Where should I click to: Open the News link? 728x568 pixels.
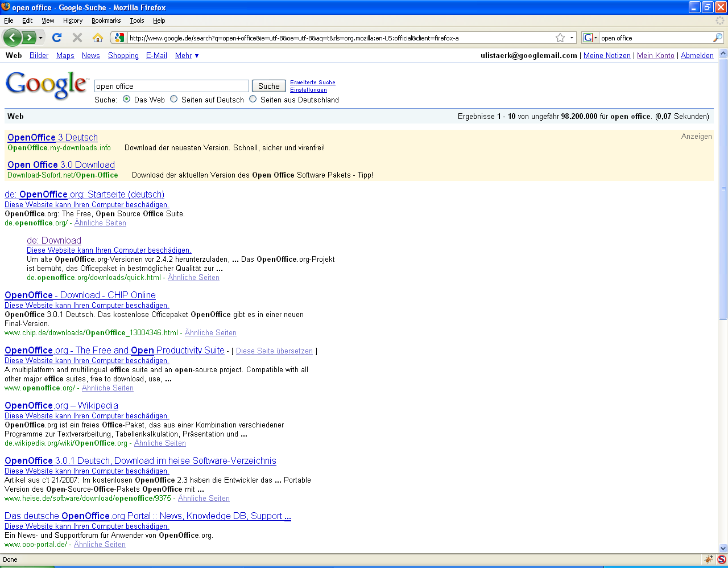coord(91,55)
